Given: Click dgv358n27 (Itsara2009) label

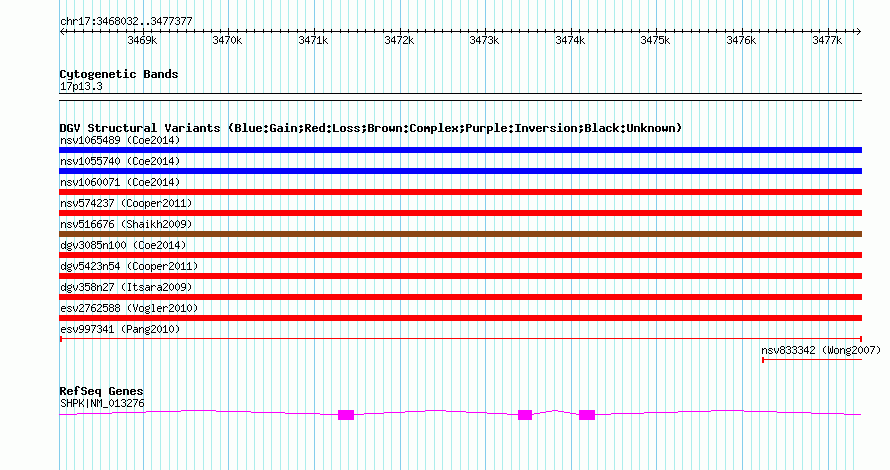Looking at the screenshot, I should click(x=126, y=287).
